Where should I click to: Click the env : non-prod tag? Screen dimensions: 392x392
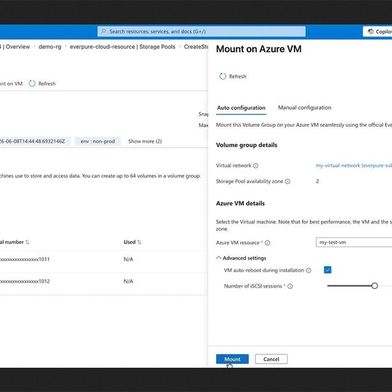98,141
